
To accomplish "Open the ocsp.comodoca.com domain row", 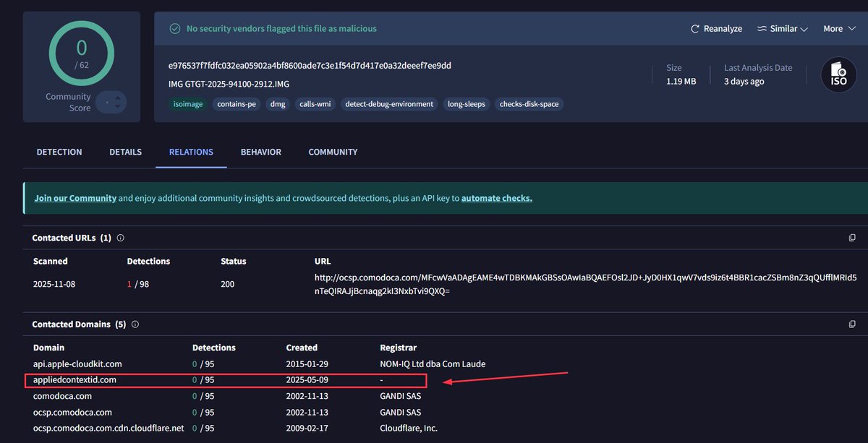I will click(x=72, y=412).
